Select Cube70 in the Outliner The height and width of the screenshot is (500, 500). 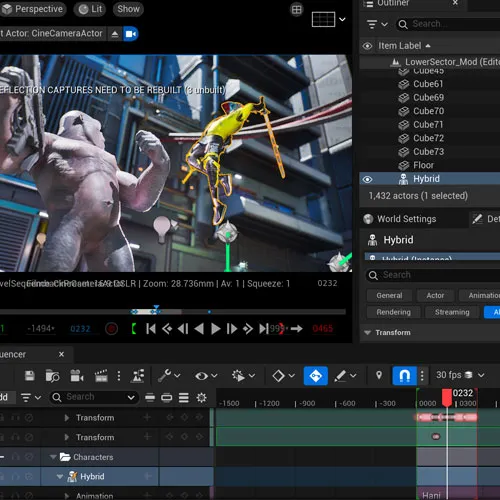429,111
